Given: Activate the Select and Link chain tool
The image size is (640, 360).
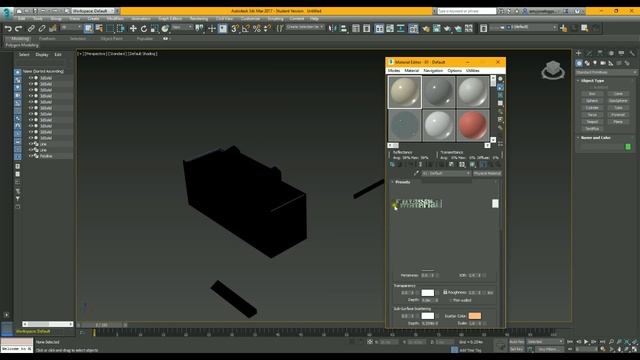Looking at the screenshot, I should click(x=31, y=28).
